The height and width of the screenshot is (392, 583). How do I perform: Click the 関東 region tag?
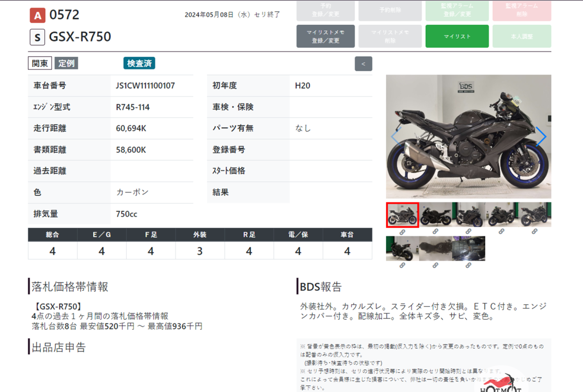40,63
